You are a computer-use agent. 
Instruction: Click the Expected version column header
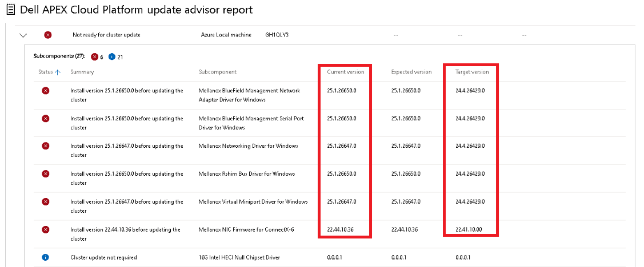pos(411,72)
